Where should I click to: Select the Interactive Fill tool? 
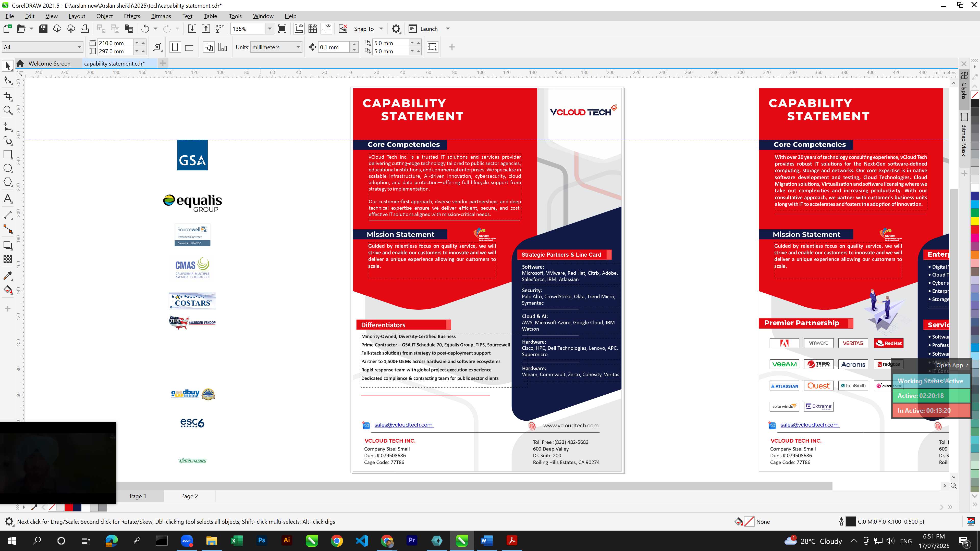[8, 290]
